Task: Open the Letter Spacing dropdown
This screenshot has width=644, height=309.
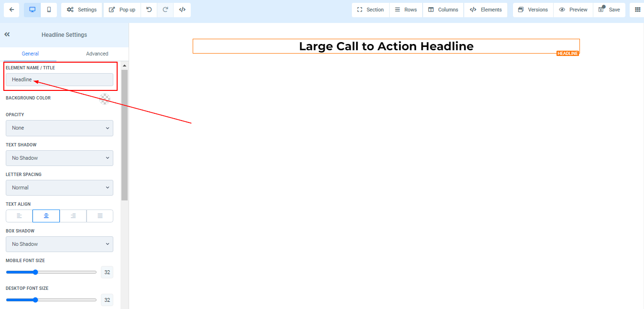Action: [59, 188]
